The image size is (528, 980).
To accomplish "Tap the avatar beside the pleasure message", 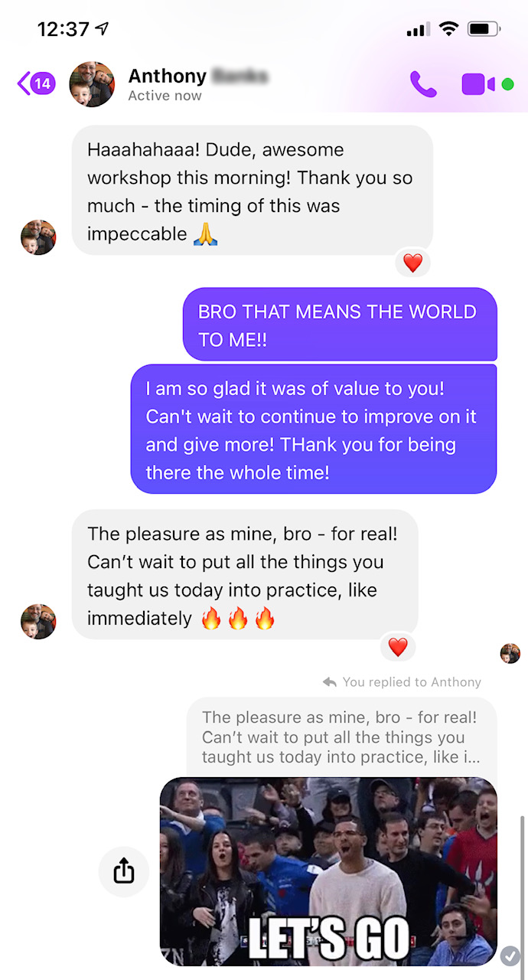I will 38,621.
